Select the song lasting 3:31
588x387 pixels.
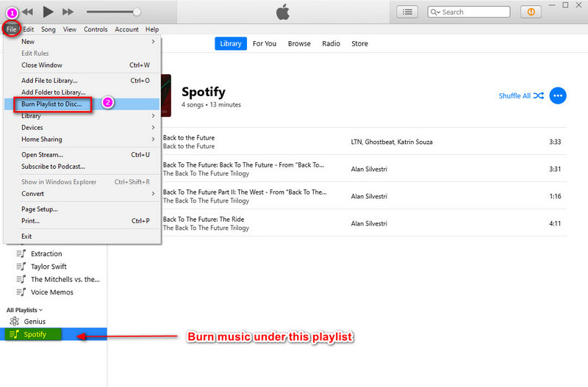click(x=364, y=169)
